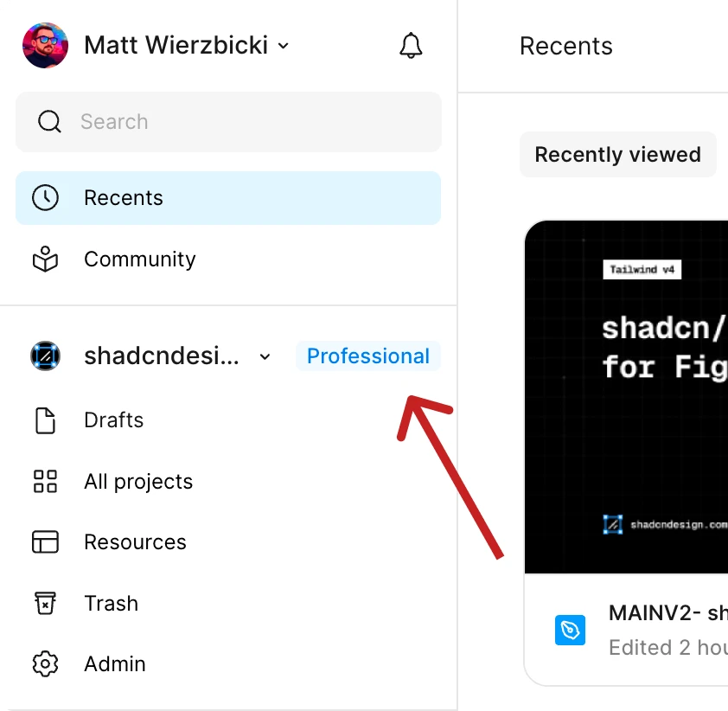
Task: Open notifications bell
Action: click(x=411, y=46)
